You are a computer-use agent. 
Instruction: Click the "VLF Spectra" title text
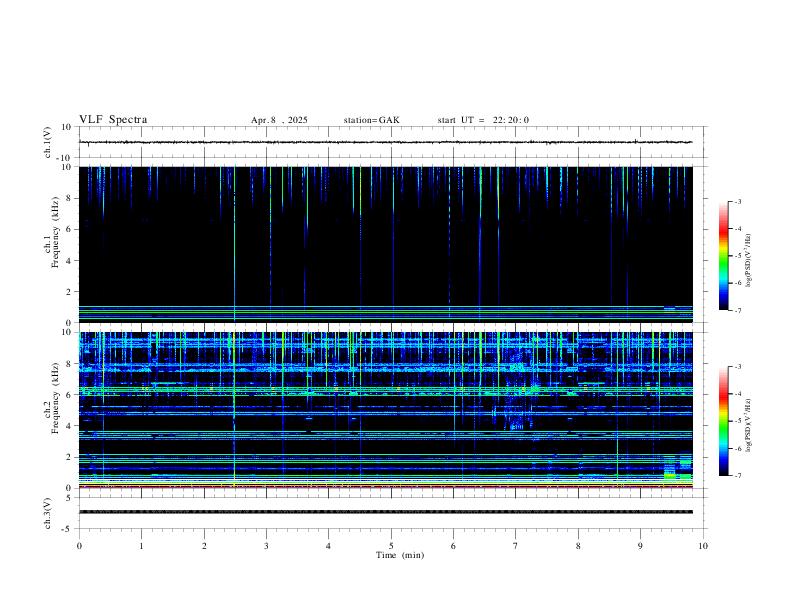click(113, 120)
